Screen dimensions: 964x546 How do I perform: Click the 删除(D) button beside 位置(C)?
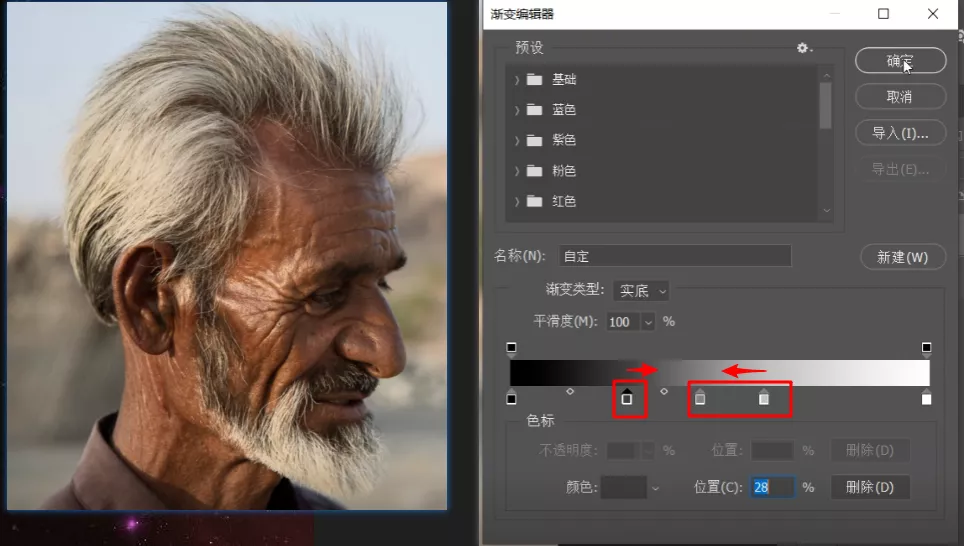870,487
